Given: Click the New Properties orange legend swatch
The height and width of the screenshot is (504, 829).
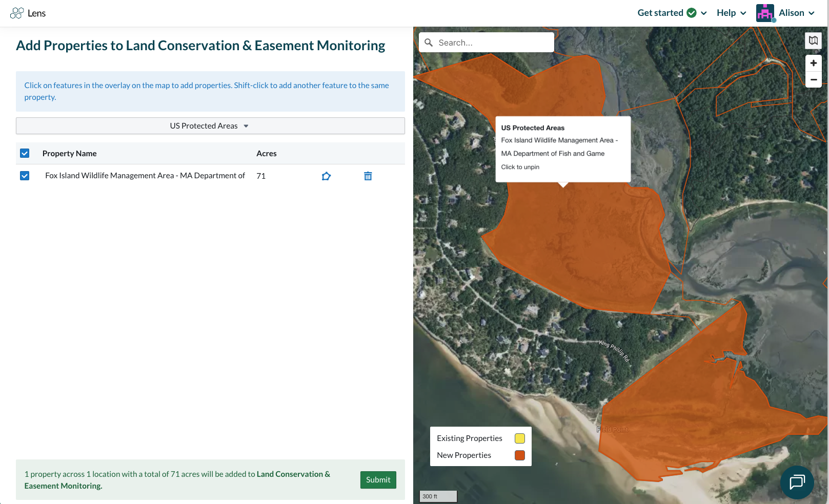Looking at the screenshot, I should coord(520,455).
